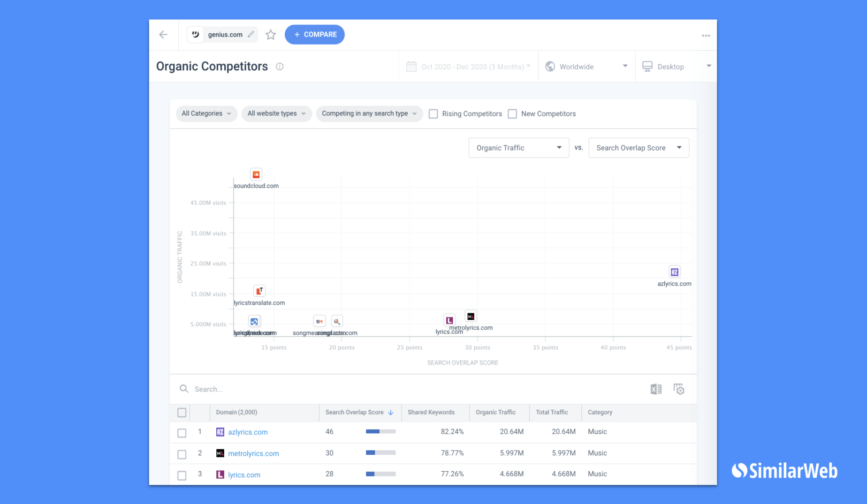Open the All Categories dropdown
The height and width of the screenshot is (504, 867).
click(206, 113)
